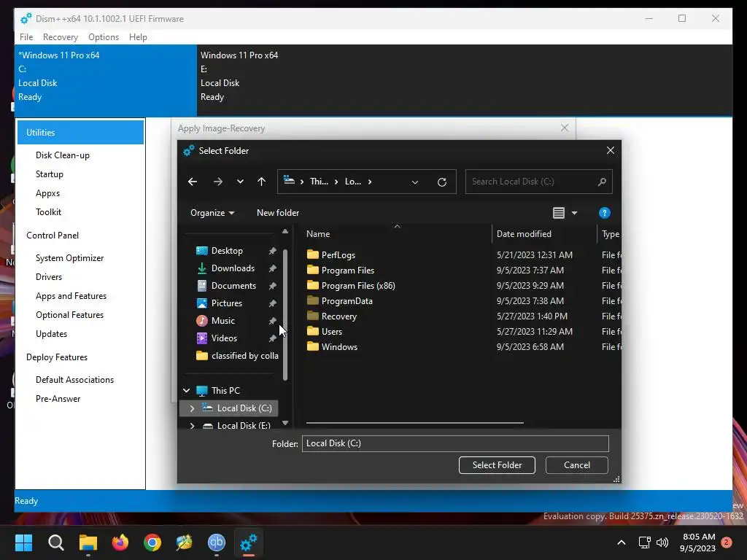The height and width of the screenshot is (560, 747).
Task: Open the Windows Start menu
Action: tap(23, 542)
